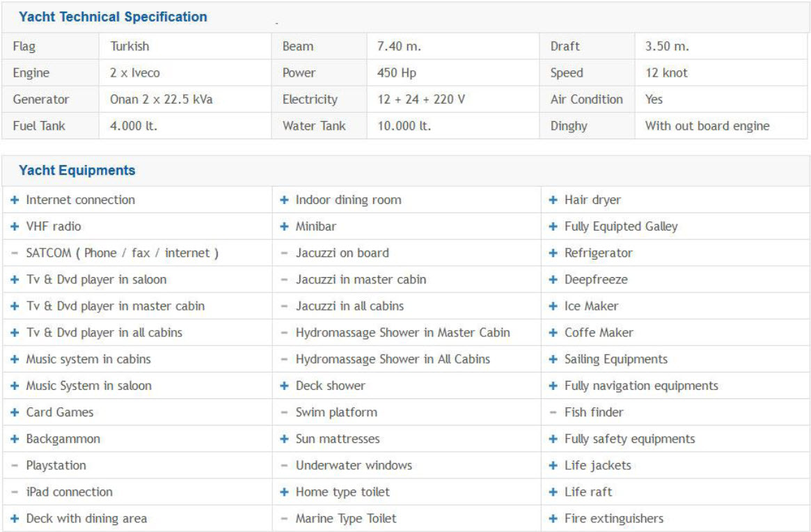Click the minus icon beside Swim platform

pos(284,412)
